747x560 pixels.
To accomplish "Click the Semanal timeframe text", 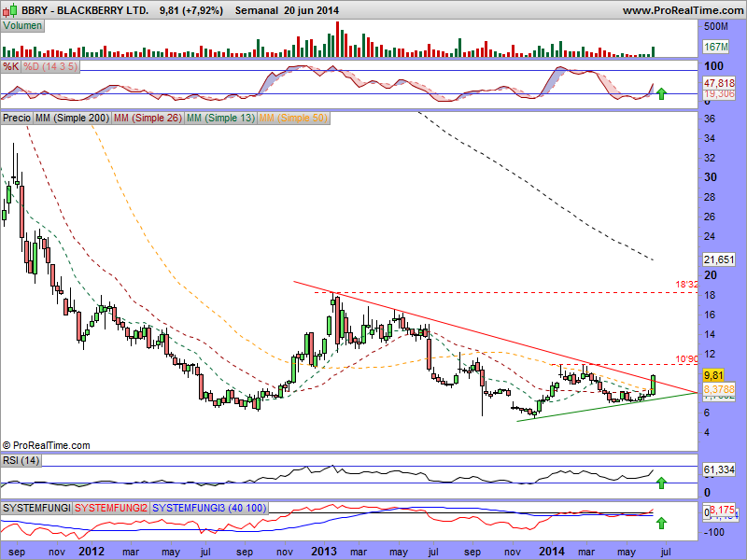I will [256, 10].
